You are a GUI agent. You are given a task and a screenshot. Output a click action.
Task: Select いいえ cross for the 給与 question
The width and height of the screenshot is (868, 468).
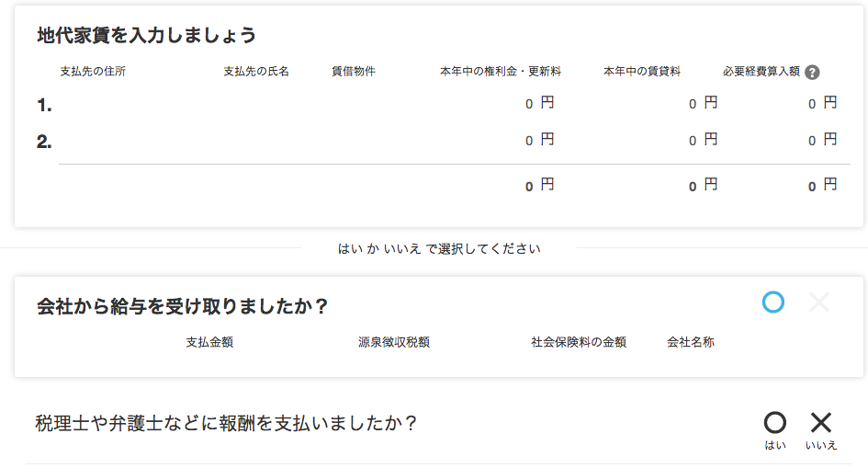(x=819, y=302)
